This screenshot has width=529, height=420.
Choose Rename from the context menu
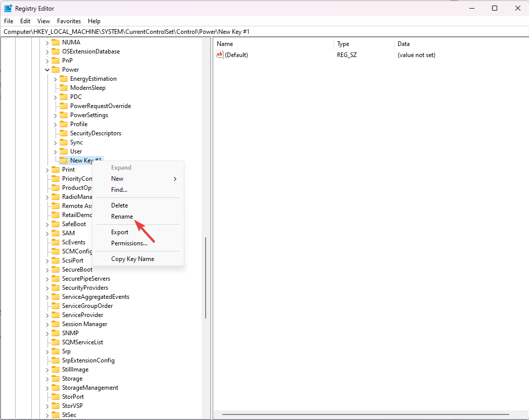pyautogui.click(x=122, y=217)
